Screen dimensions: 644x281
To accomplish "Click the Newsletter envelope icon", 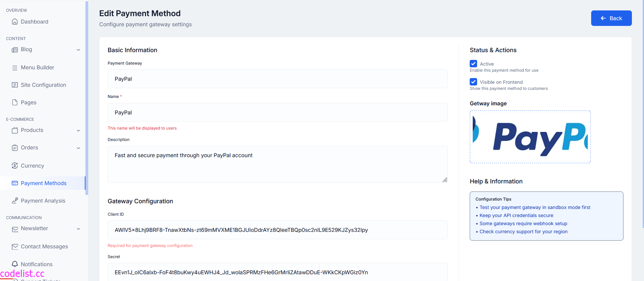I will (x=15, y=229).
